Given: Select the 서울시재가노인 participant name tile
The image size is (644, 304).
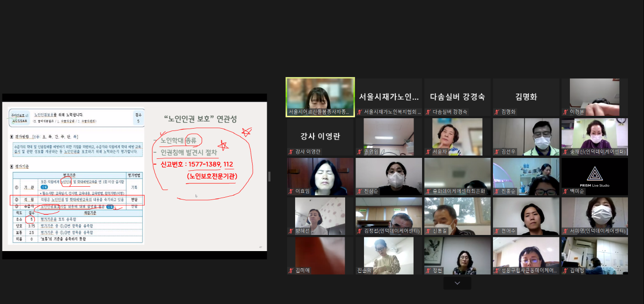Looking at the screenshot, I should pyautogui.click(x=389, y=97).
